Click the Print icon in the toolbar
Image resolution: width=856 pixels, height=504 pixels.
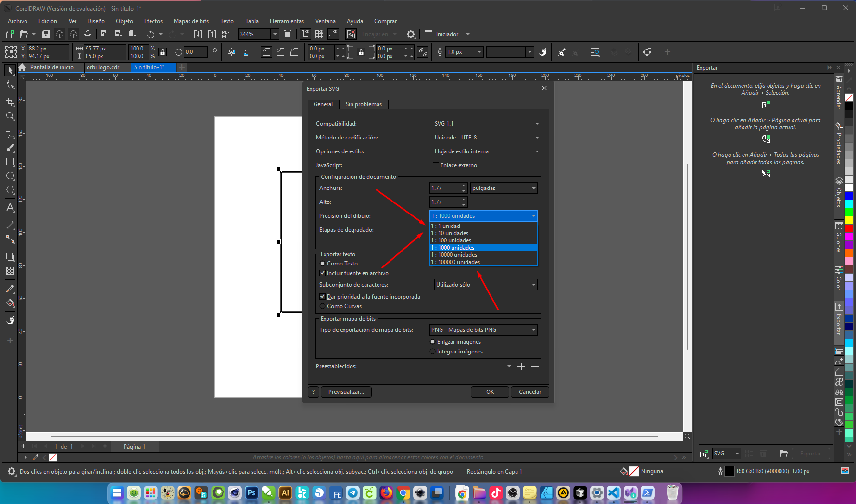(x=88, y=34)
